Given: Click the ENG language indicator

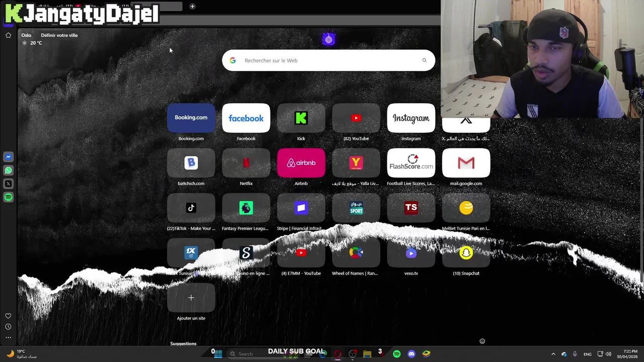Looking at the screenshot, I should [x=587, y=354].
